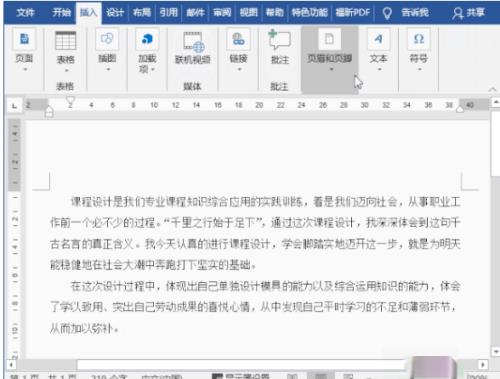Click the horizontal scrollbar right arrow

pyautogui.click(x=482, y=364)
